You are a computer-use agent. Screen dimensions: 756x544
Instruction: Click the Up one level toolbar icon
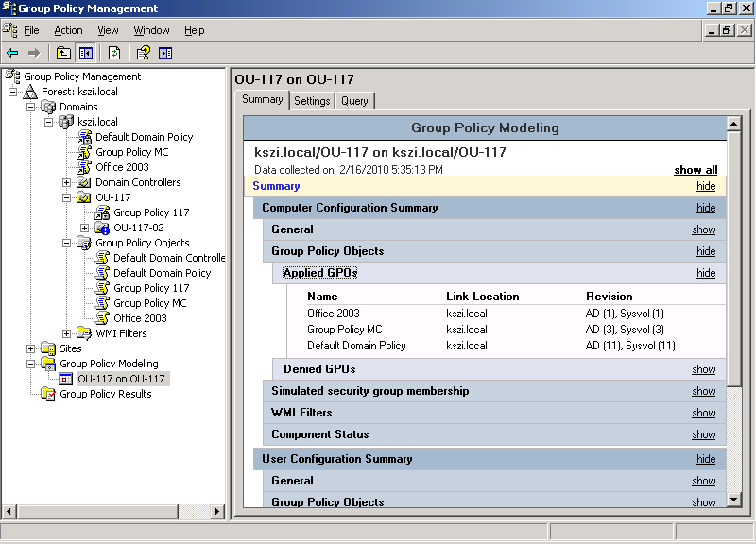click(x=63, y=53)
